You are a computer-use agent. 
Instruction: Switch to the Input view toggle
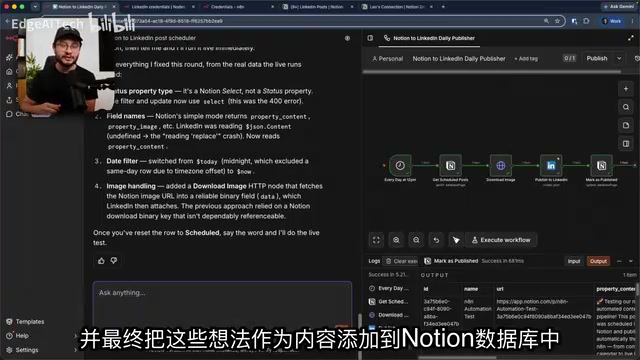coord(574,261)
